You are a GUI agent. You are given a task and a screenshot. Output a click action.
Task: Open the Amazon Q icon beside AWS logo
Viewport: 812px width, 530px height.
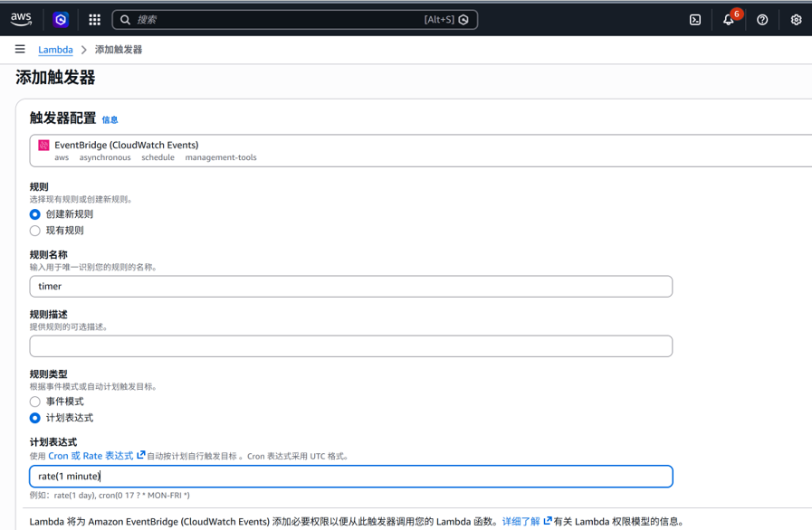(61, 20)
